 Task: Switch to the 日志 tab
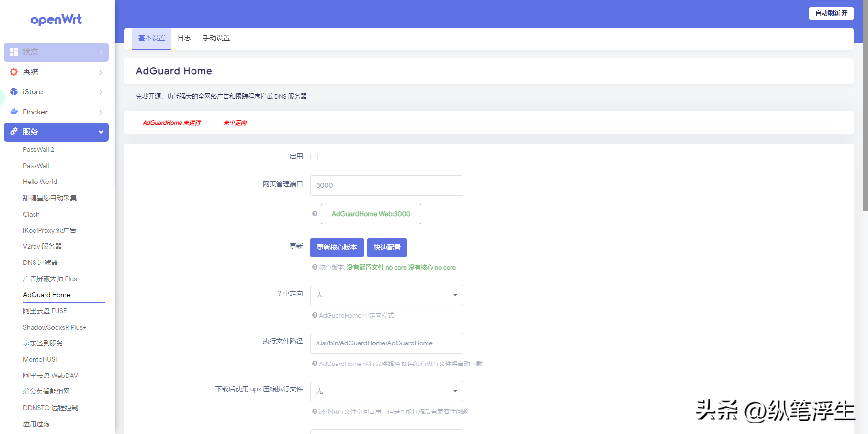184,38
